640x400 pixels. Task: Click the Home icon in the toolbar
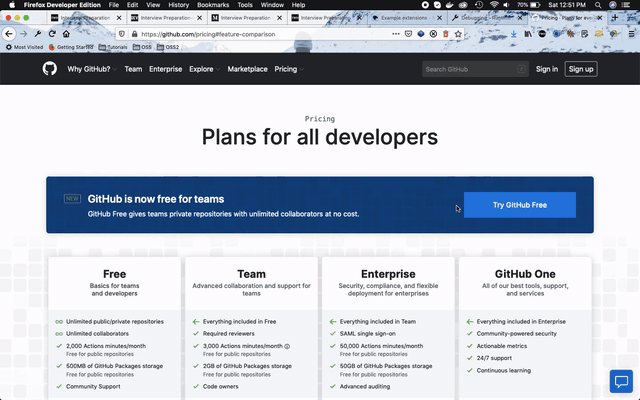point(66,34)
